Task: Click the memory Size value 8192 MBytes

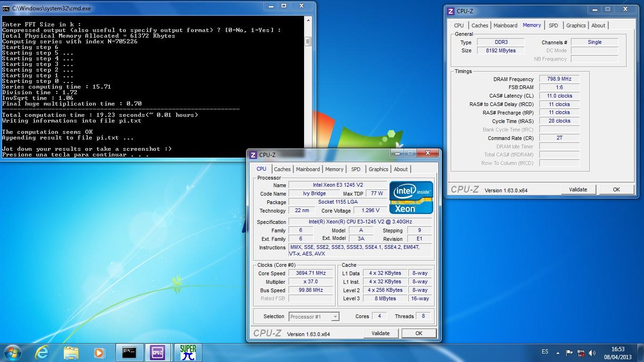Action: 501,51
